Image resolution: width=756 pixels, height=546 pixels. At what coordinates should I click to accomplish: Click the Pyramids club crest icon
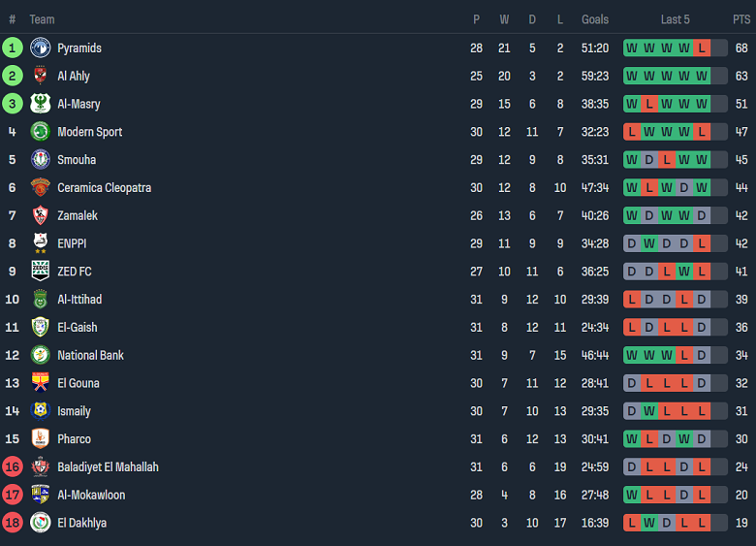point(40,48)
